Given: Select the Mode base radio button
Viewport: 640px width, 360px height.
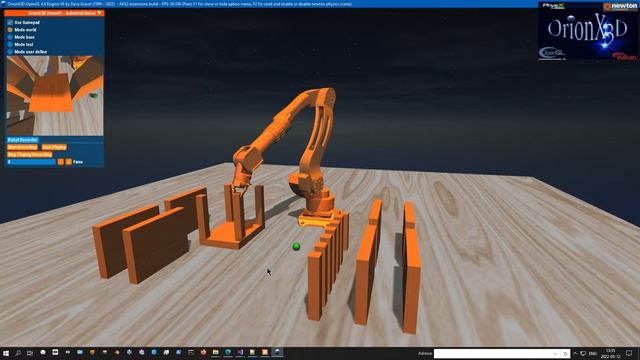Looking at the screenshot, I should click(x=10, y=37).
